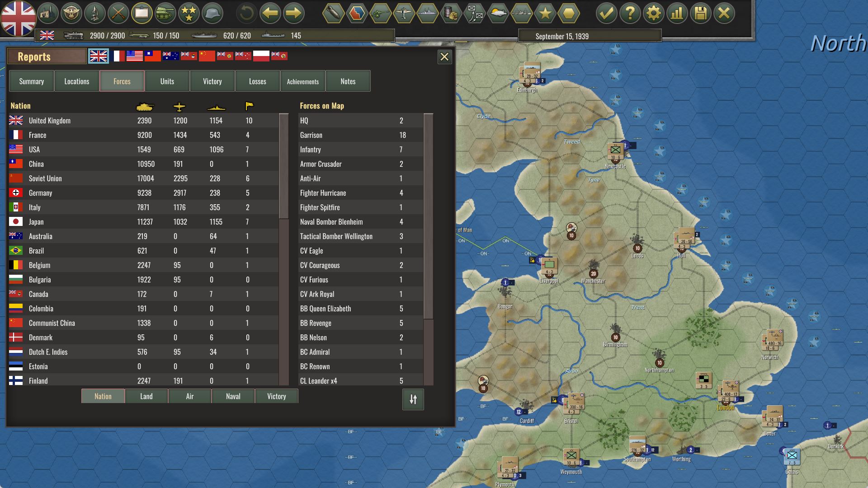Click the research microscope icon

94,14
